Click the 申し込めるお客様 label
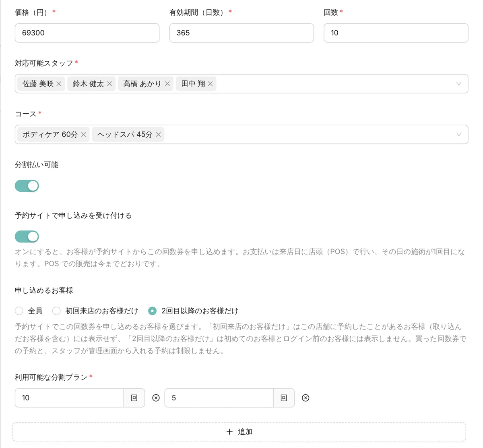Screen dimensions: 483x448 pos(44,290)
